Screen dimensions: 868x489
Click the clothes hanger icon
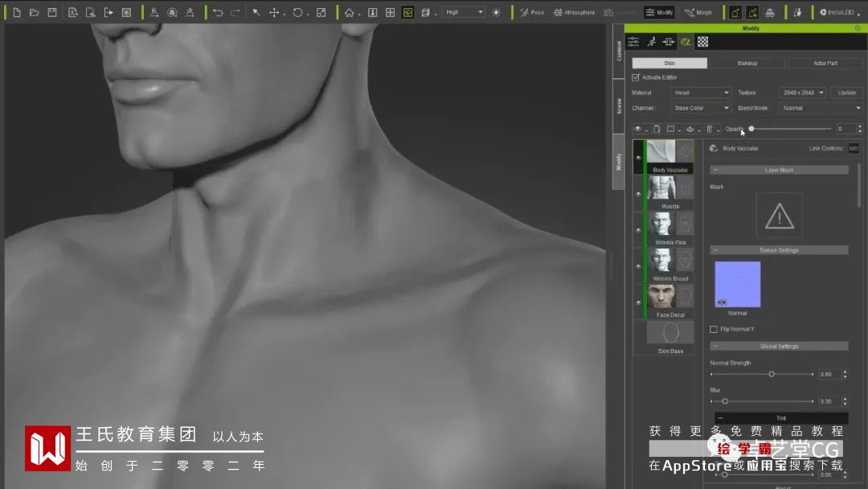point(190,12)
